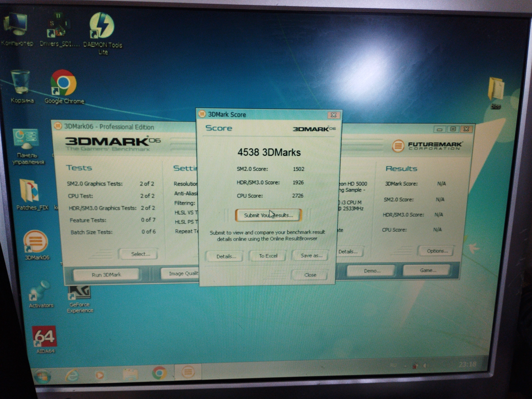Screen dimensions: 532x399
Task: Launch the 3DMark06 desktop shortcut
Action: [x=36, y=245]
